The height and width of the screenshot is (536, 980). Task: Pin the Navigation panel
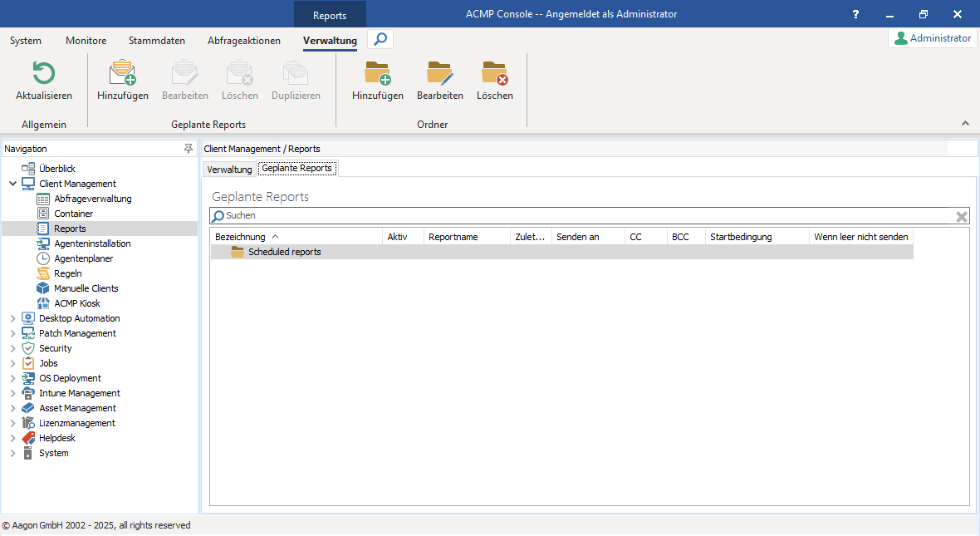pos(189,148)
